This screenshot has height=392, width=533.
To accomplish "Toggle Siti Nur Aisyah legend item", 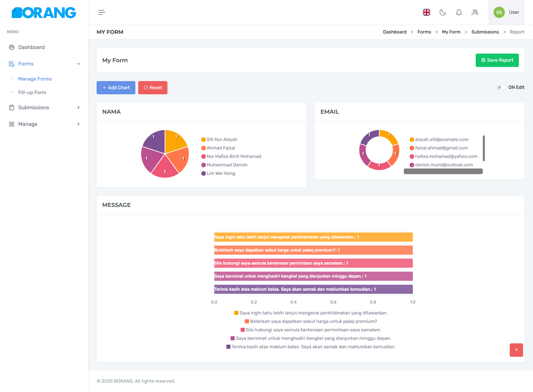I will 219,140.
